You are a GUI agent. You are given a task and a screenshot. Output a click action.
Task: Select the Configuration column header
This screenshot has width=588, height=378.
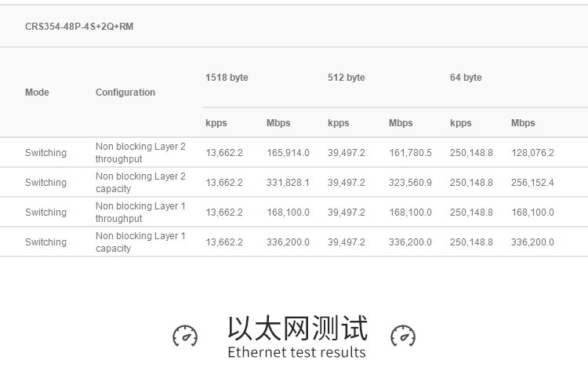pos(125,93)
